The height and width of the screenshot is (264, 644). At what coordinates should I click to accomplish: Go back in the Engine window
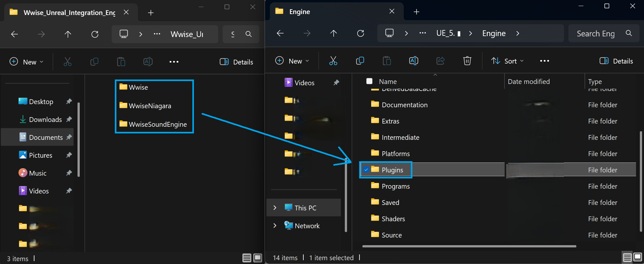point(280,33)
